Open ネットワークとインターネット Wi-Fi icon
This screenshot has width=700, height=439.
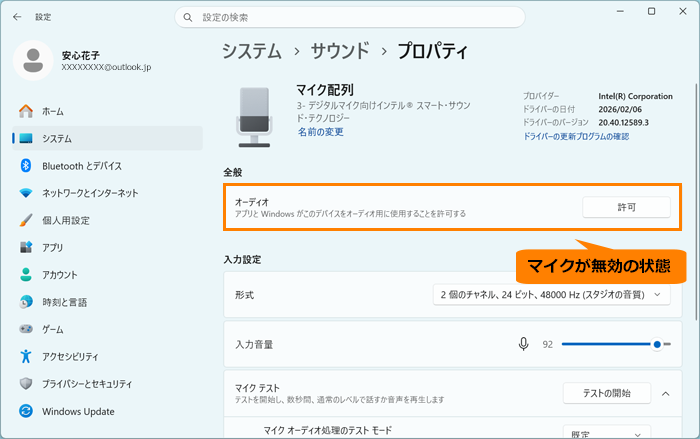(26, 193)
